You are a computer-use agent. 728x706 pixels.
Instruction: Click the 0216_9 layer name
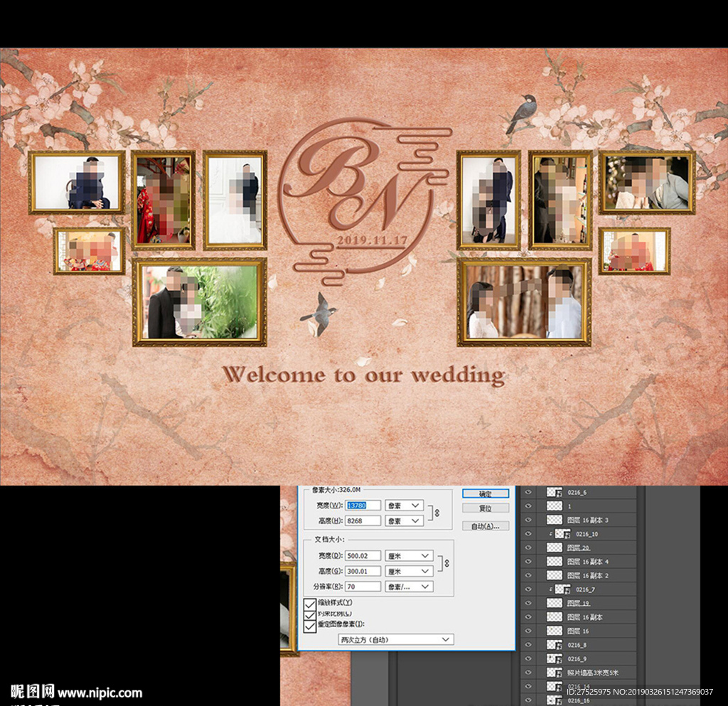(577, 658)
